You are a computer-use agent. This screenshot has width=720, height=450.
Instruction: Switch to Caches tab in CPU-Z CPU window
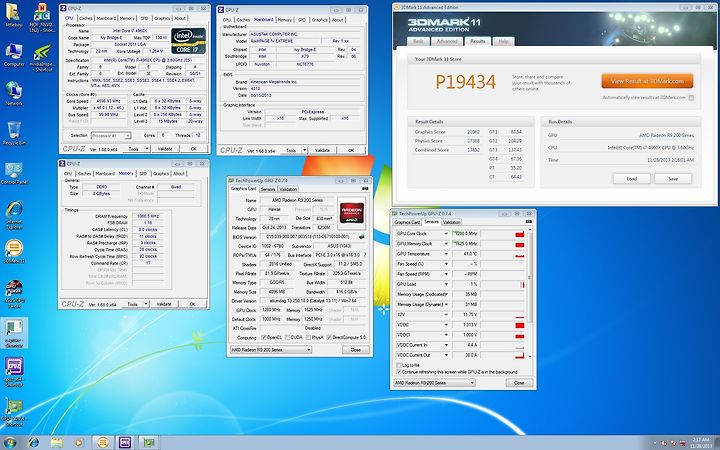tap(86, 18)
